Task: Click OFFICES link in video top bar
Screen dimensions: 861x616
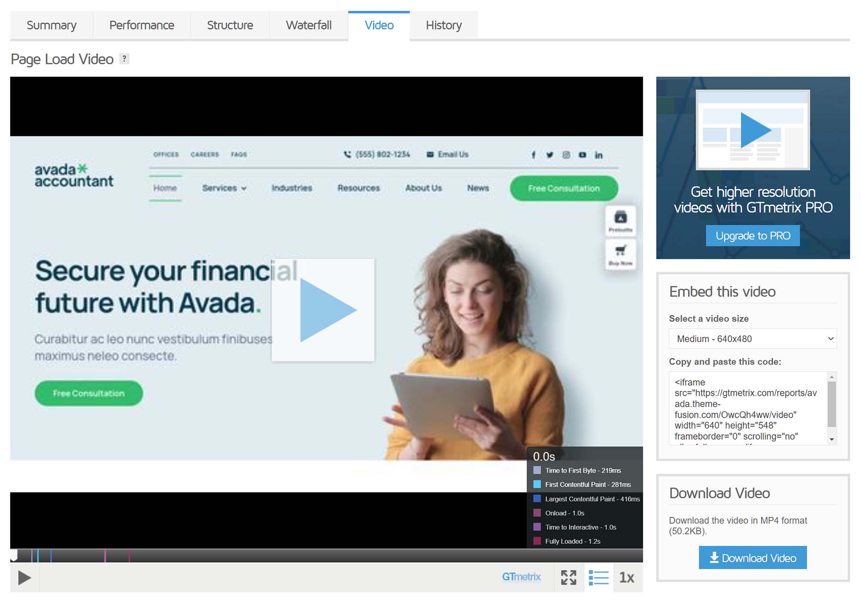Action: tap(166, 154)
